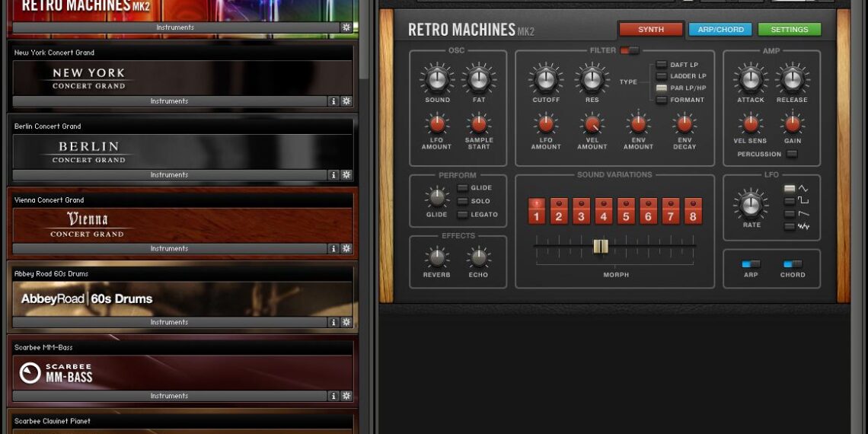Click the MORPH slider handle
868x434 pixels.
coord(601,247)
